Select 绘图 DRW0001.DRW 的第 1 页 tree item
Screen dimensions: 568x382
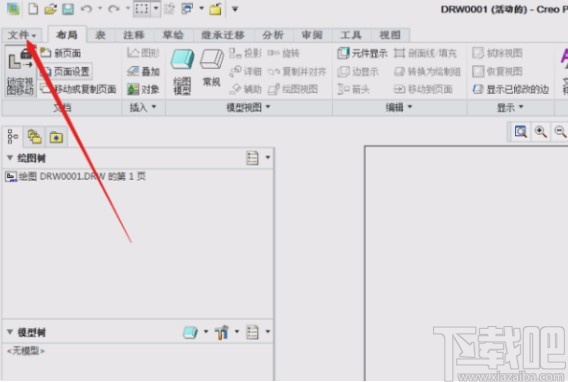75,176
